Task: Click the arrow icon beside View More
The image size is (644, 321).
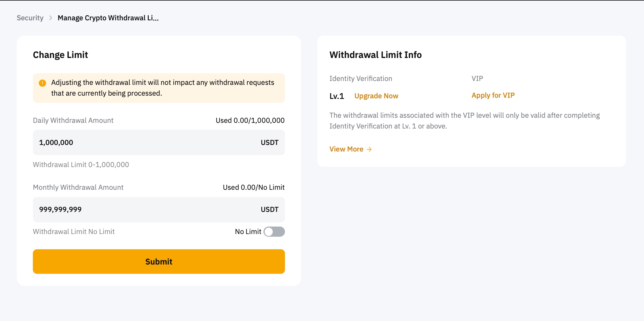Action: click(x=369, y=149)
